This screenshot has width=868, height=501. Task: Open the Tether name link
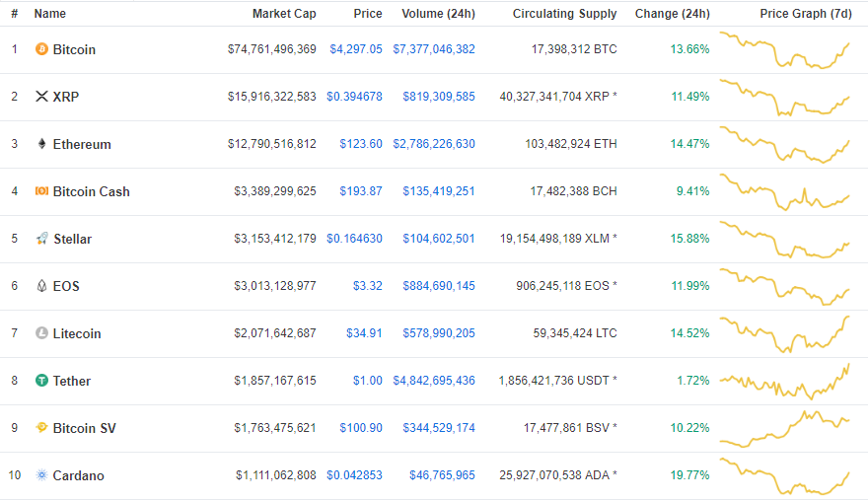pos(71,381)
